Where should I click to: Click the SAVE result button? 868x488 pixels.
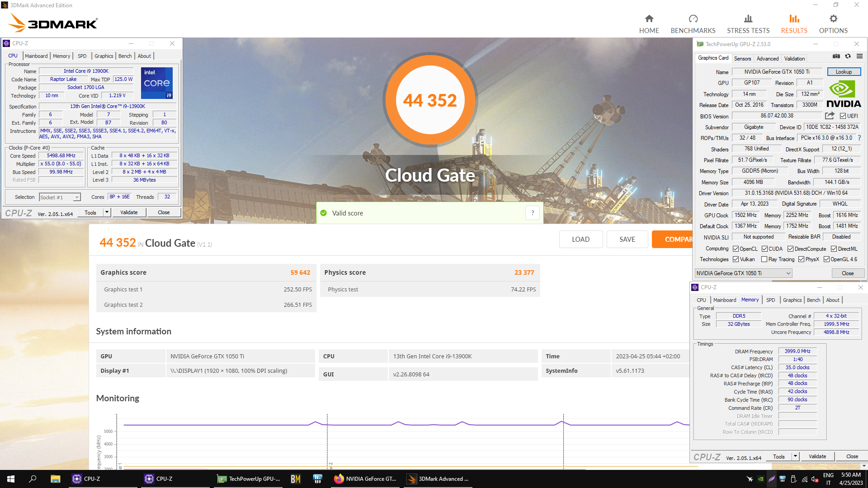pyautogui.click(x=627, y=239)
